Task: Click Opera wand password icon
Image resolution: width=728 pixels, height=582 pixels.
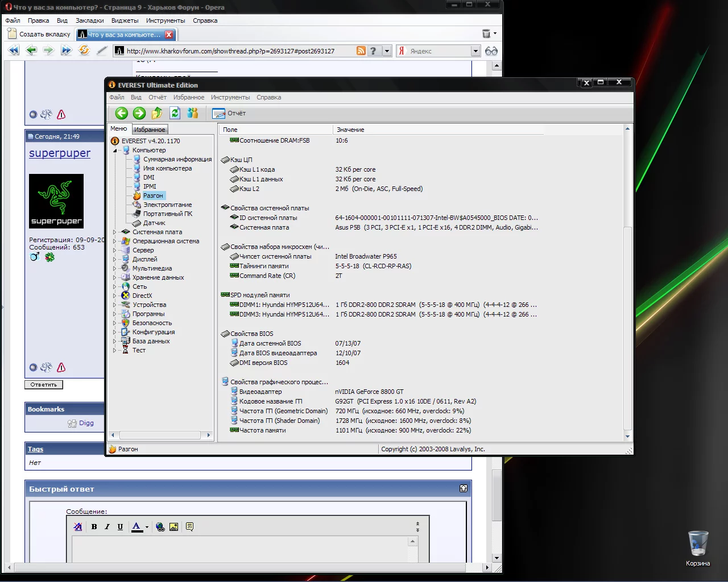Action: coord(102,51)
